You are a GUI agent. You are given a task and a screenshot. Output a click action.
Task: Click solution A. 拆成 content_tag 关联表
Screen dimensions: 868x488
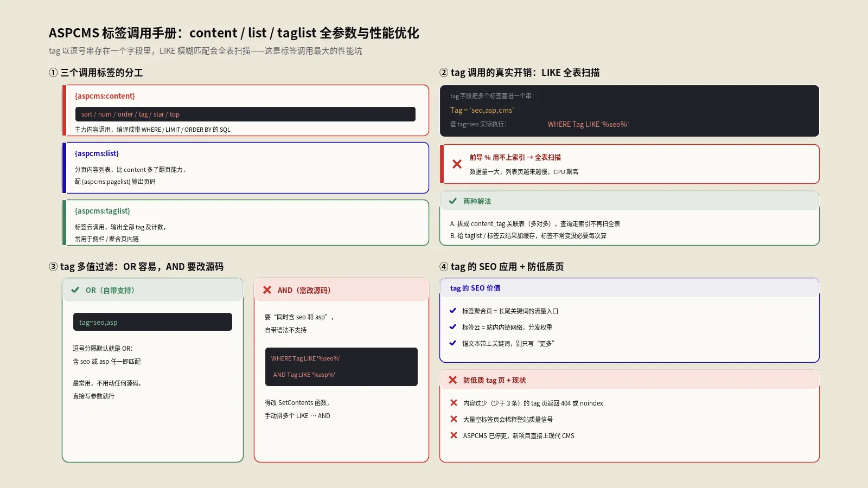tap(535, 223)
